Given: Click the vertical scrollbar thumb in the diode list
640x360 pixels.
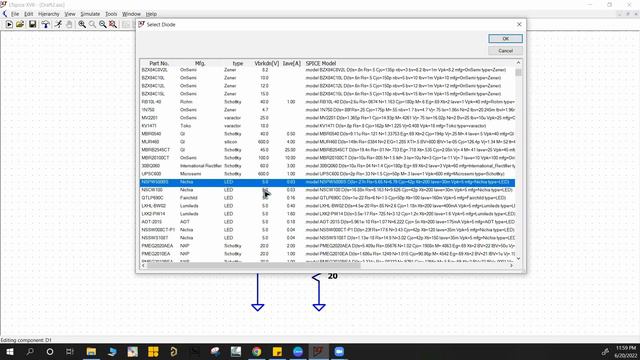Looking at the screenshot, I should pos(518,73).
